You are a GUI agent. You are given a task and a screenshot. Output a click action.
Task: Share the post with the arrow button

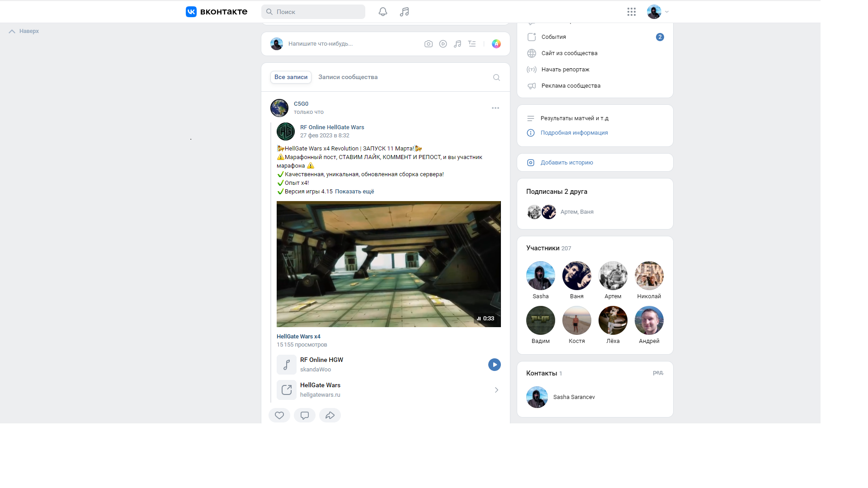click(330, 415)
